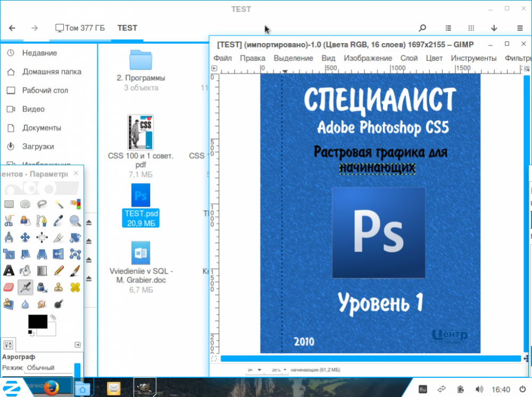Select the Foreground Select tool
532x397 pixels.
pyautogui.click(x=25, y=220)
